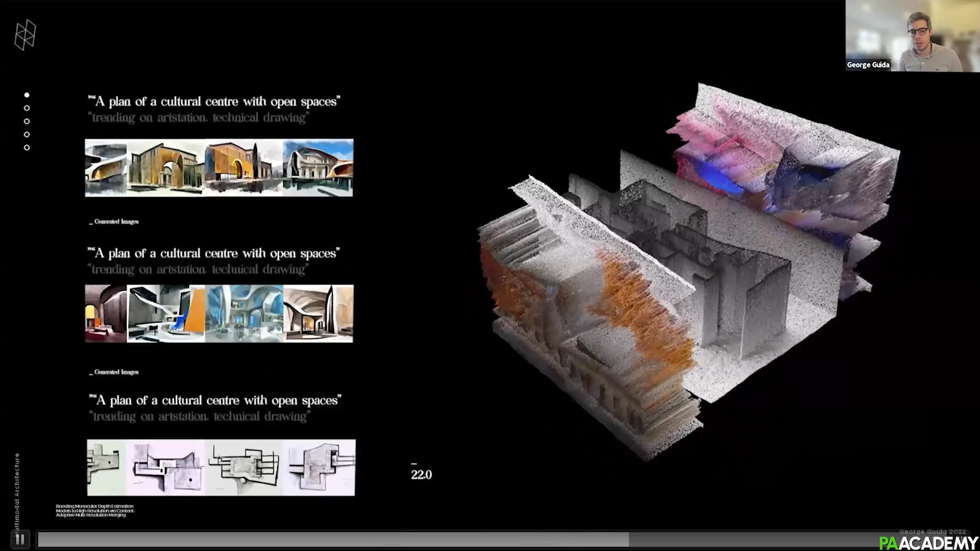Open the dark red interior arch thumbnail

coord(106,314)
